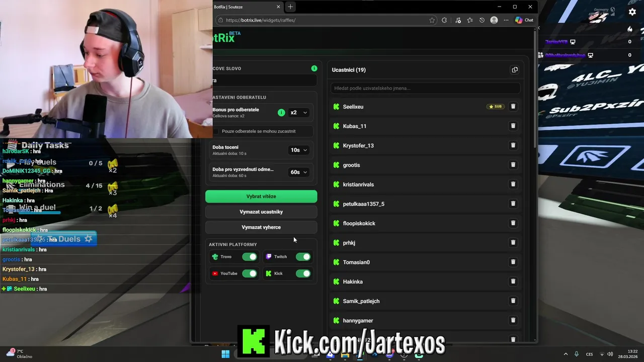Click 'Ucastnici (19)' heading

(x=349, y=70)
